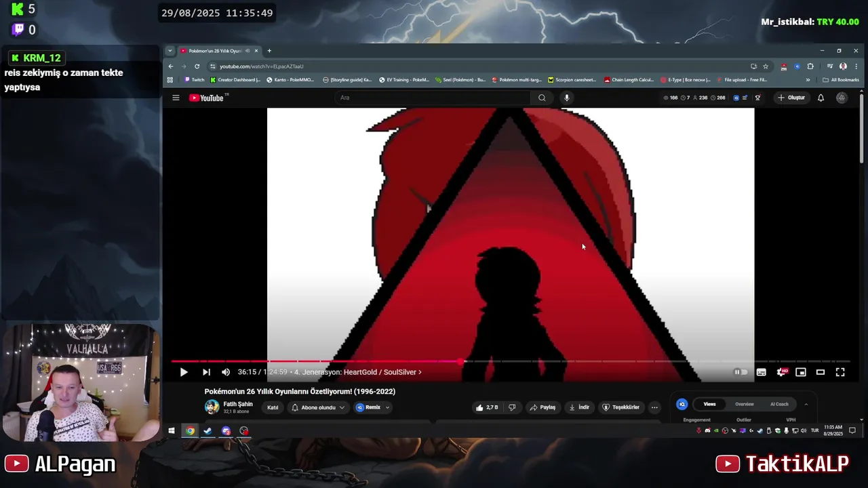Click the 'İndir' download button
The height and width of the screenshot is (488, 868).
(579, 407)
